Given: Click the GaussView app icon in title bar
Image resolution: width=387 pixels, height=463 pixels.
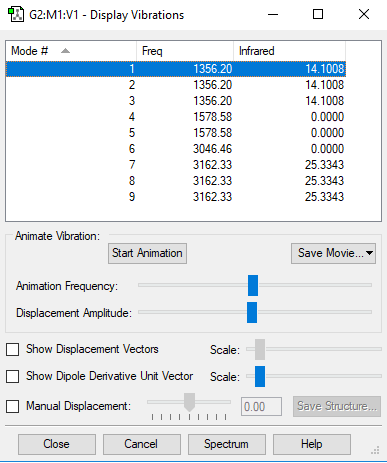Looking at the screenshot, I should point(16,15).
